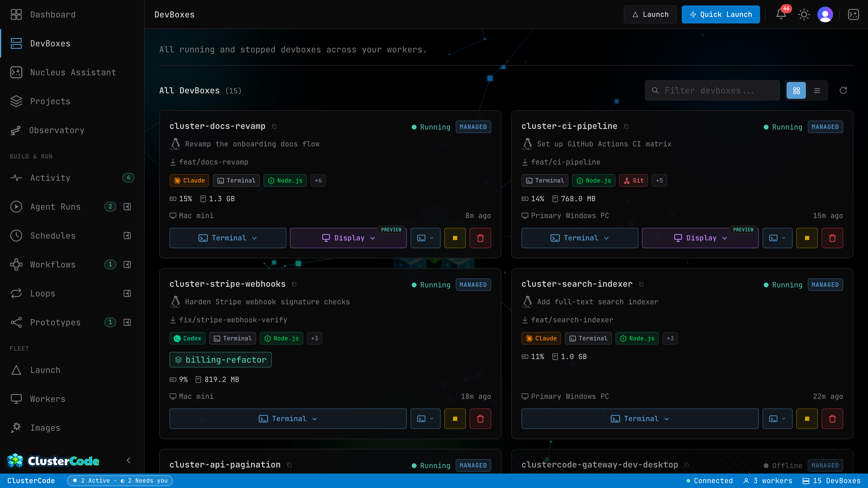Delete the cluster-ci-pipeline devbox
The height and width of the screenshot is (488, 868).
[x=833, y=238]
